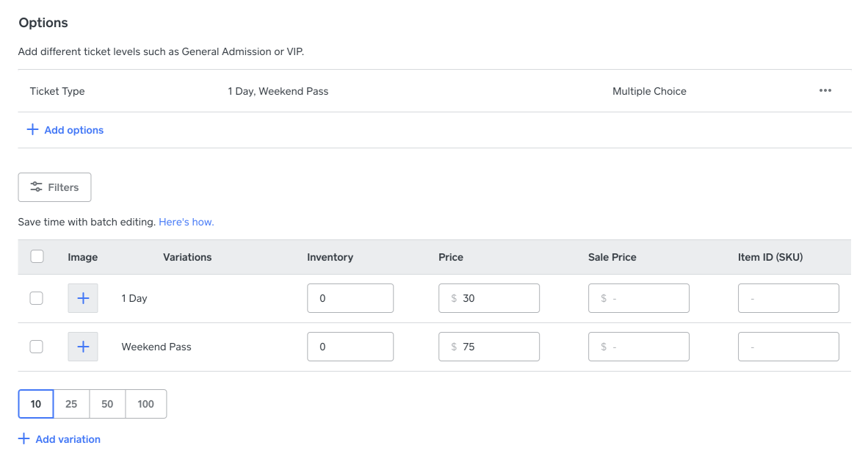The image size is (868, 459).
Task: Select 25 rows per page
Action: click(x=71, y=403)
